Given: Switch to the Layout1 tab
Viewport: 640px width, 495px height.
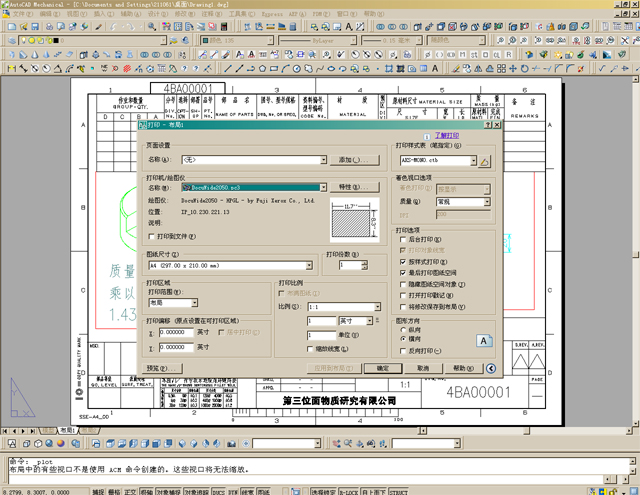Looking at the screenshot, I should [67, 431].
